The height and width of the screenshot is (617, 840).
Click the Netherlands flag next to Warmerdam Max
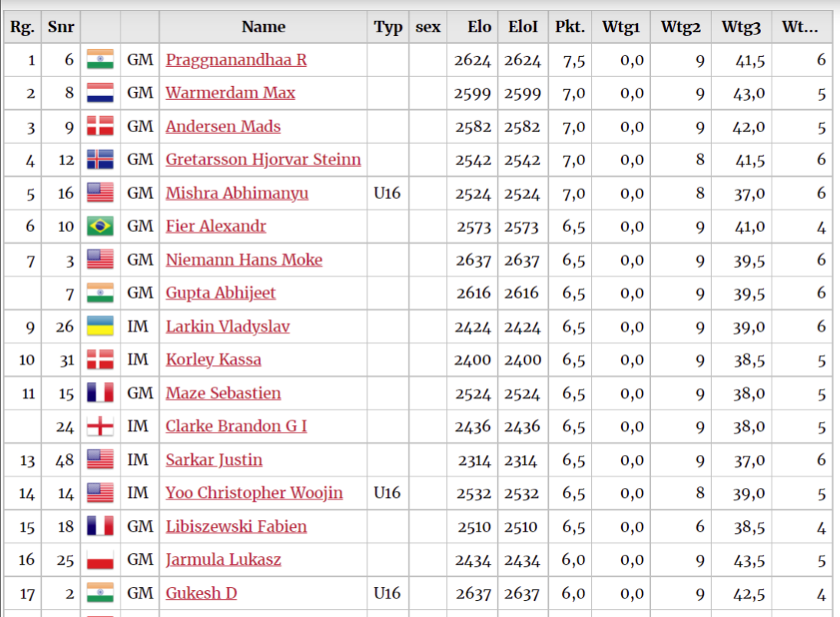(100, 93)
